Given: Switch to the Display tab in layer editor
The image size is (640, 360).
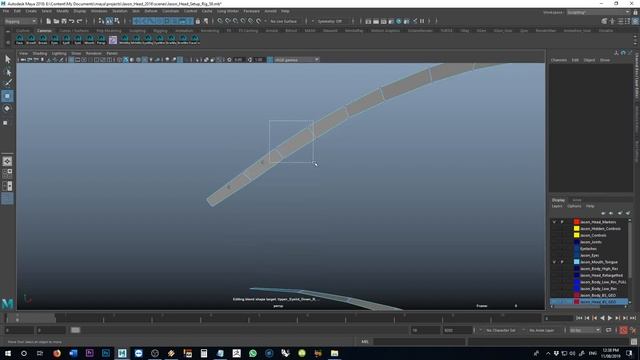Looking at the screenshot, I should (558, 200).
